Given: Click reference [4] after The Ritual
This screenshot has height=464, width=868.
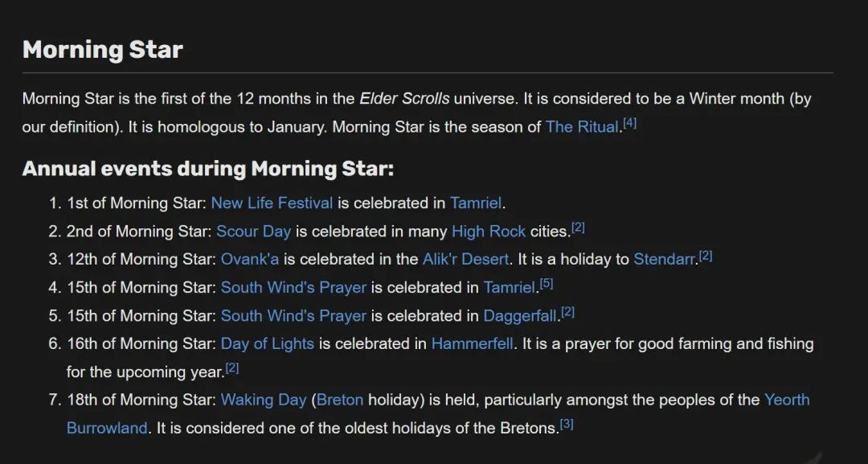Looking at the screenshot, I should point(629,124).
